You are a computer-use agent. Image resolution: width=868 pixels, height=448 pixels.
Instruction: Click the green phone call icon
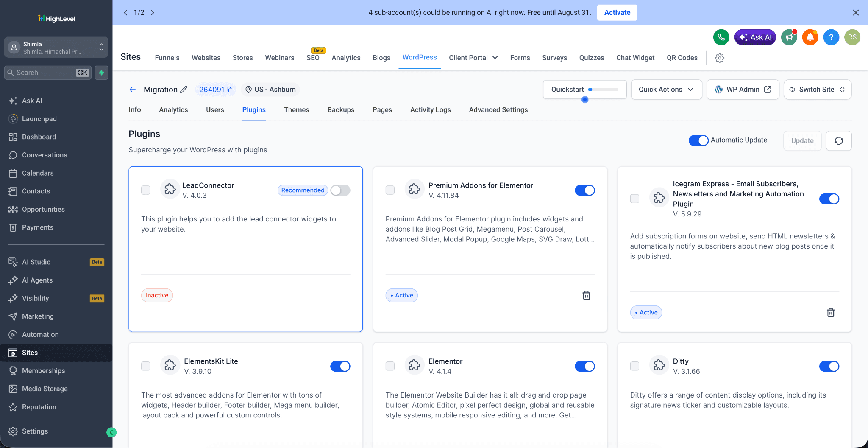721,37
